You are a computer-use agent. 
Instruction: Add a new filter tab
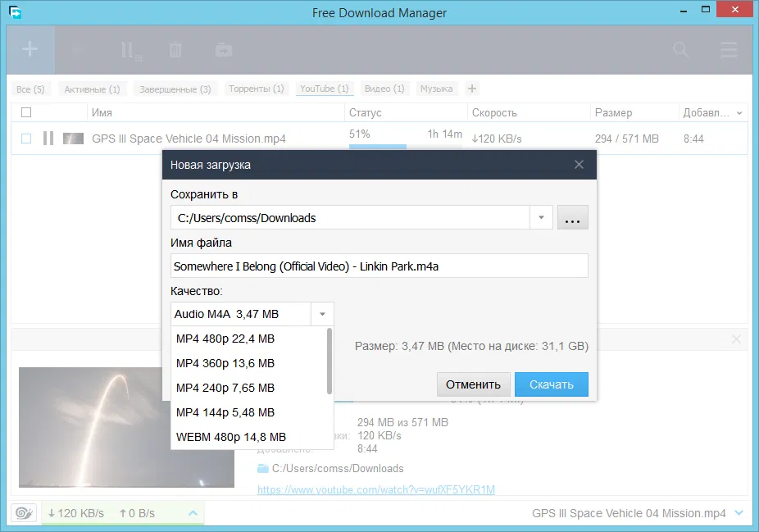(472, 89)
